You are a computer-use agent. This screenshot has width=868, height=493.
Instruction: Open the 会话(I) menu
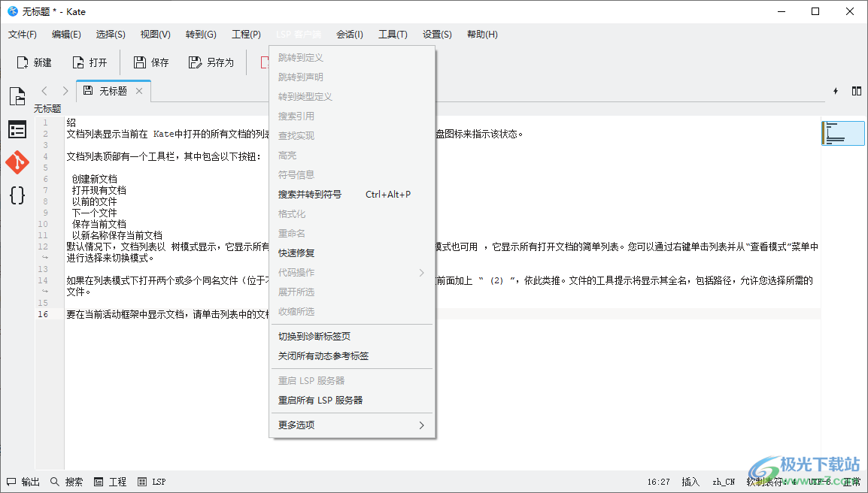click(350, 35)
